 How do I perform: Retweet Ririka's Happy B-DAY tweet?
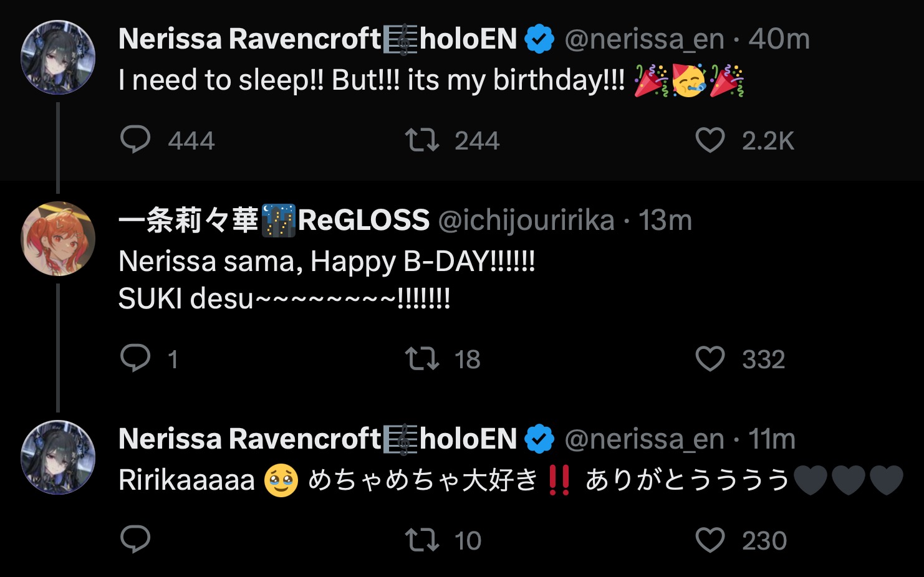(x=422, y=359)
